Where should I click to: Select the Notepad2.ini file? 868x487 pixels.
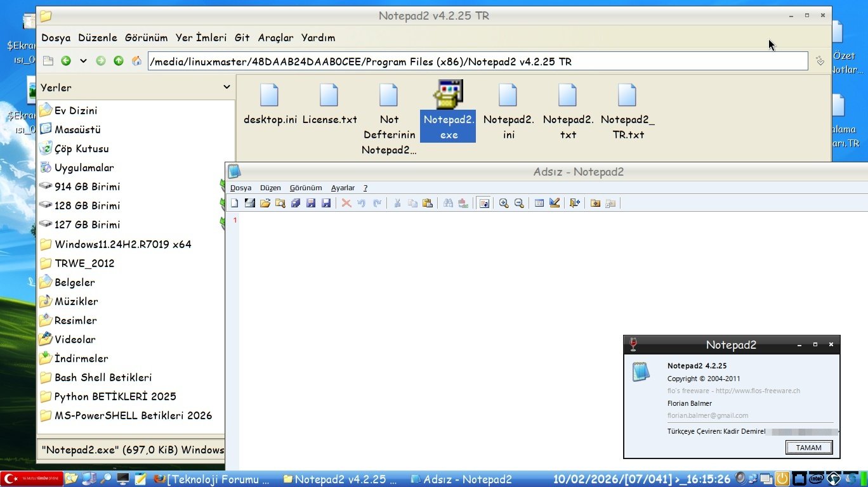pos(509,111)
